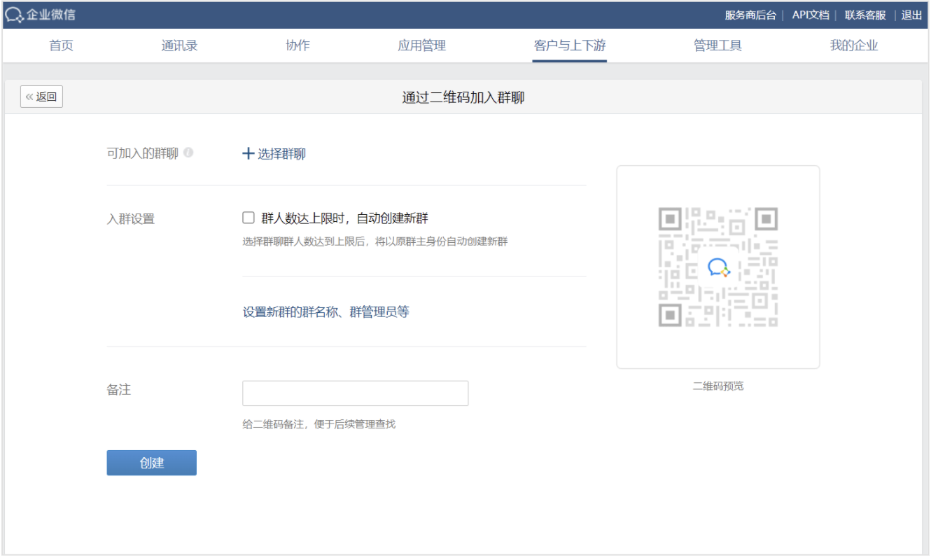The height and width of the screenshot is (560, 931).
Task: Enable 群人数达上限时，自动创建新群 checkbox
Action: [248, 218]
